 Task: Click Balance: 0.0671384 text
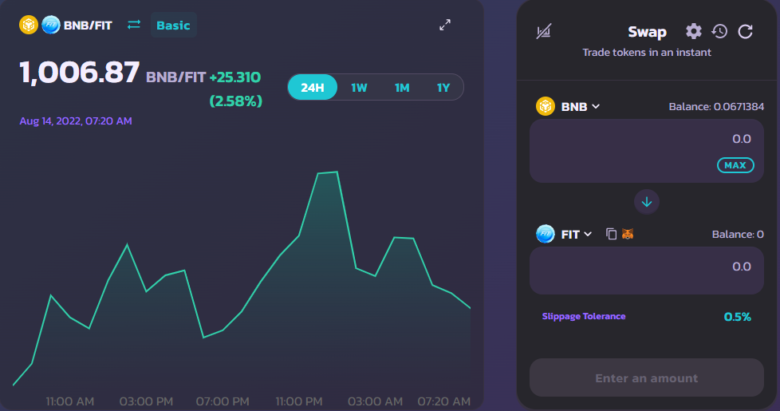[716, 106]
